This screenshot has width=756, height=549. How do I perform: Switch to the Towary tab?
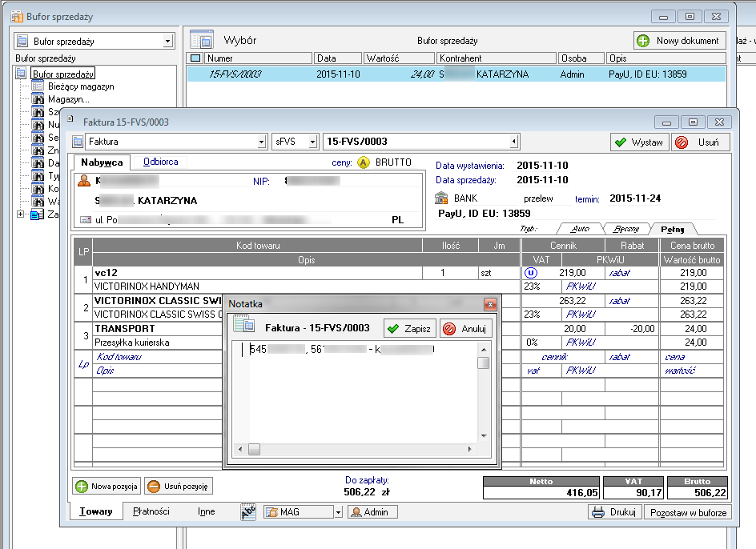[95, 511]
